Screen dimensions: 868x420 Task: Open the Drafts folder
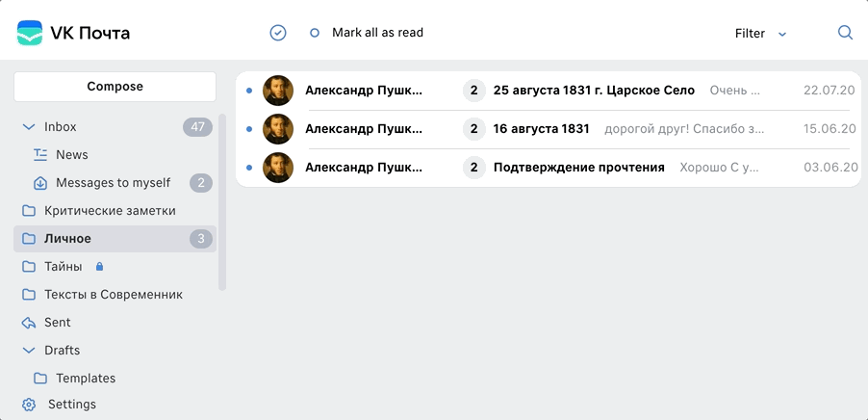point(115,351)
